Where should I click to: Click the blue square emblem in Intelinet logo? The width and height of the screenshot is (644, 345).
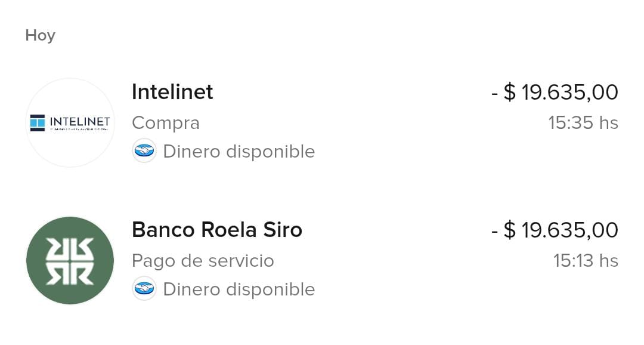[38, 122]
